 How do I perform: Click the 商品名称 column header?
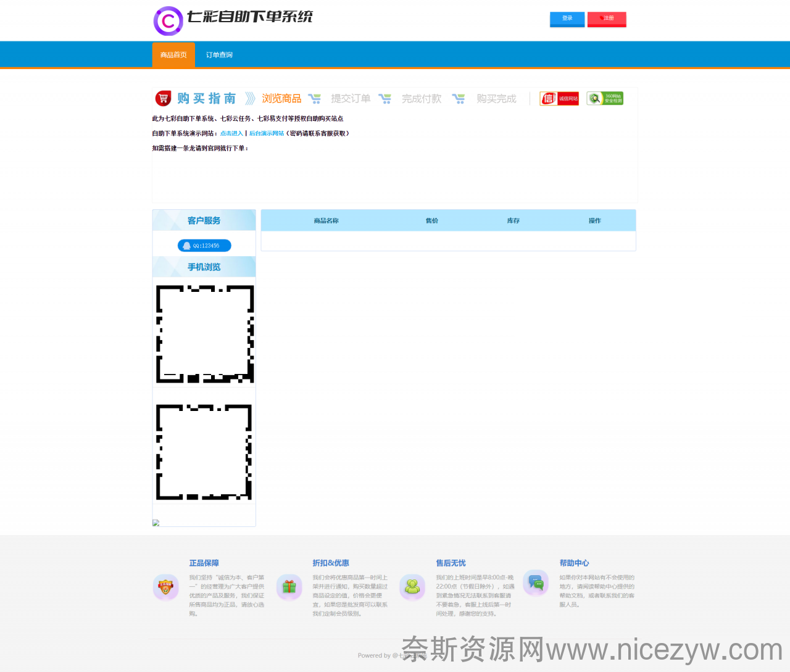click(x=326, y=221)
